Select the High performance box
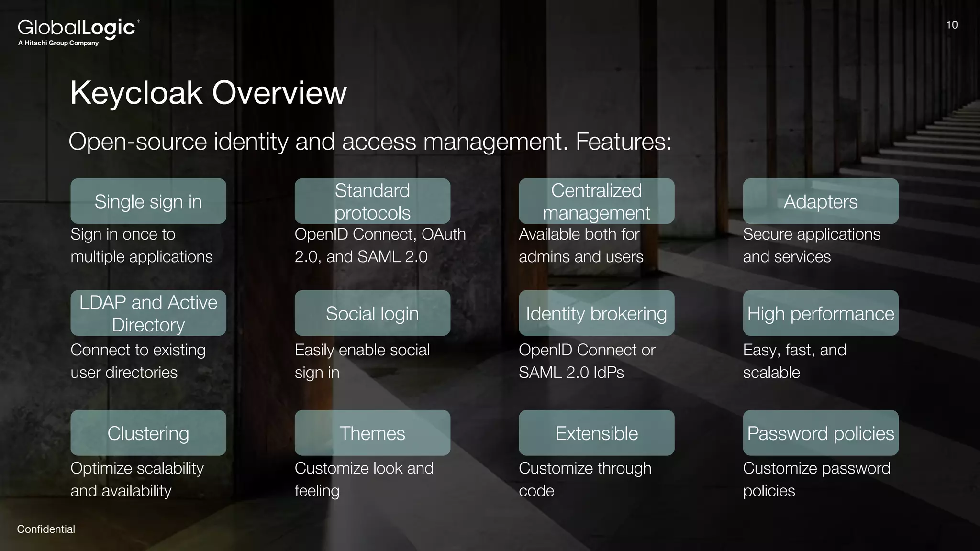980x551 pixels. point(820,313)
